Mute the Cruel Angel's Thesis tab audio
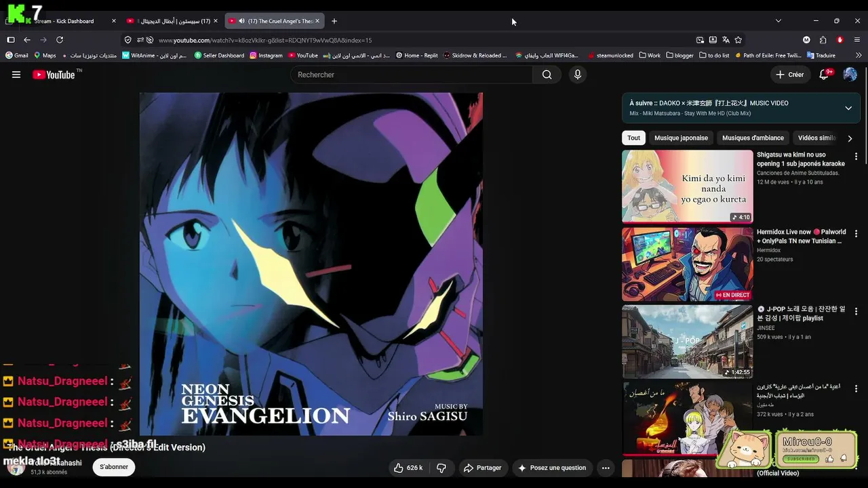Image resolution: width=868 pixels, height=488 pixels. click(241, 21)
